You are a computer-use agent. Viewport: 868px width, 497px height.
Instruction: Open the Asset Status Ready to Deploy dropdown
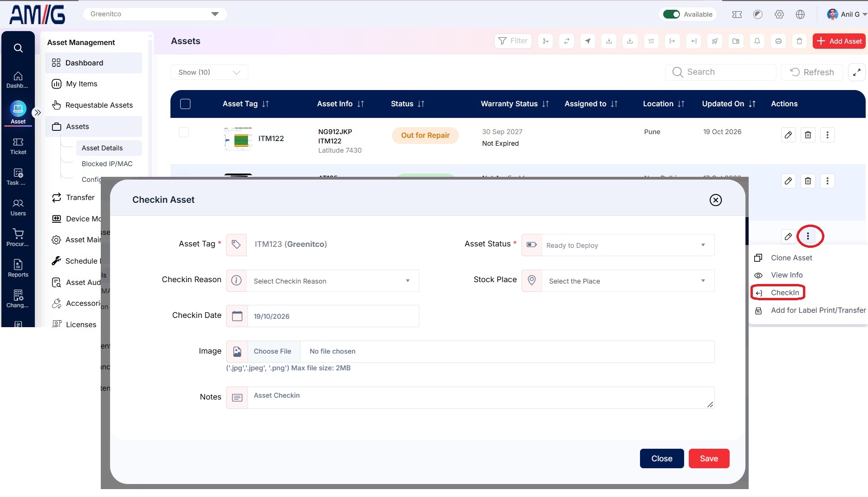coord(628,245)
